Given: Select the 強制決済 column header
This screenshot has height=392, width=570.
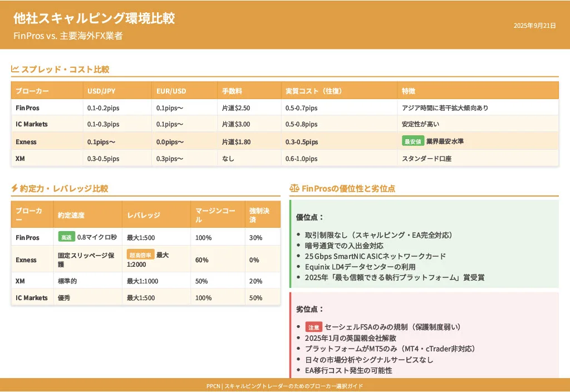Looking at the screenshot, I should [259, 215].
